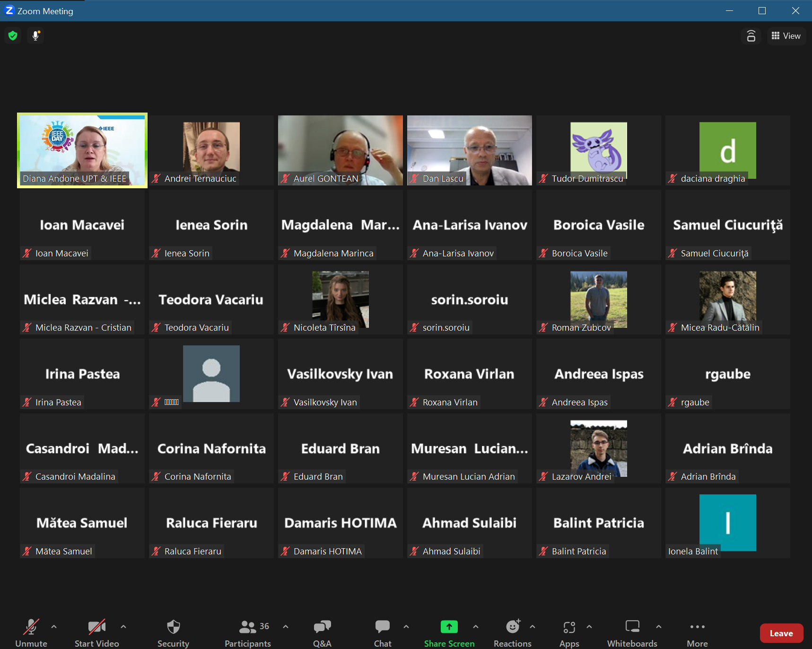Open the More options menu
The image size is (812, 649).
pos(697,632)
